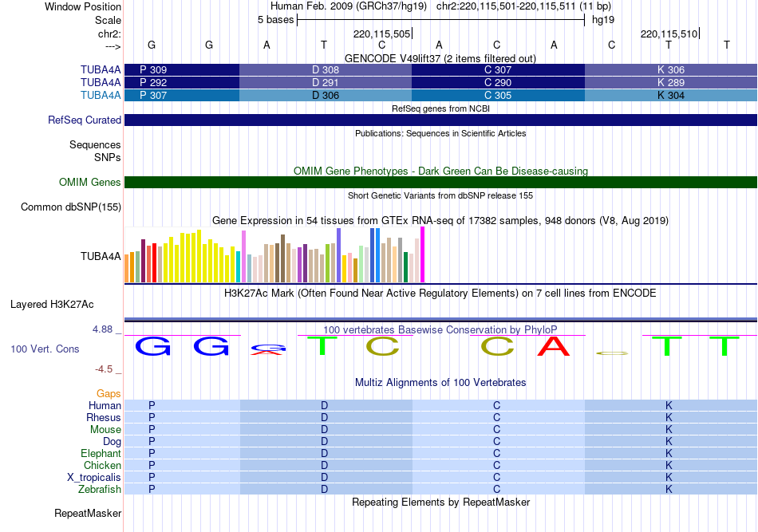Click the Chicken species label
Image resolution: width=758 pixels, height=532 pixels.
102,465
